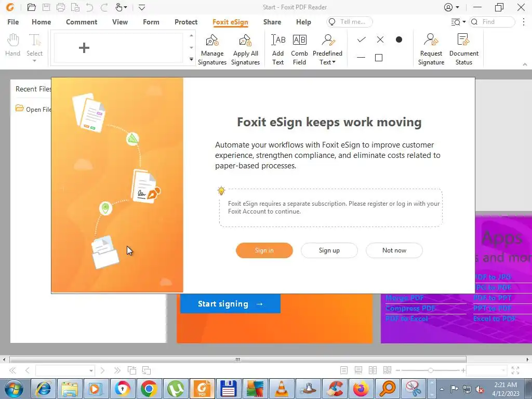Open the account profile dropdown

pyautogui.click(x=451, y=7)
